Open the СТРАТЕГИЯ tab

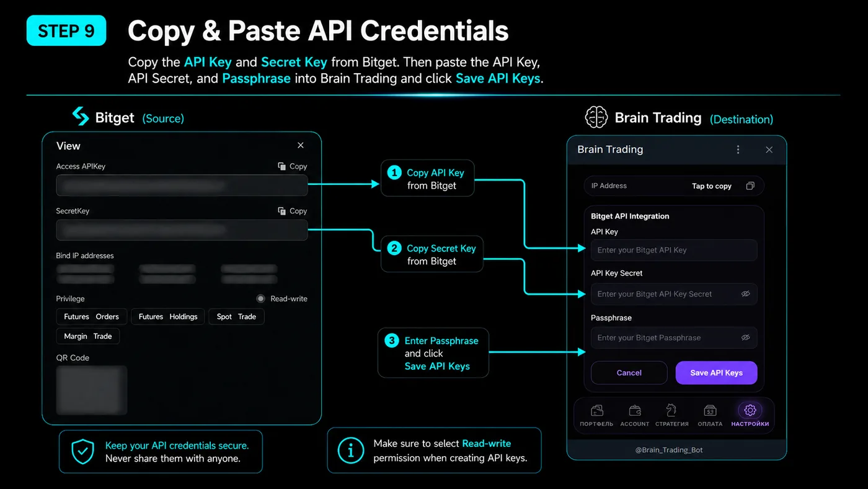[x=672, y=416]
